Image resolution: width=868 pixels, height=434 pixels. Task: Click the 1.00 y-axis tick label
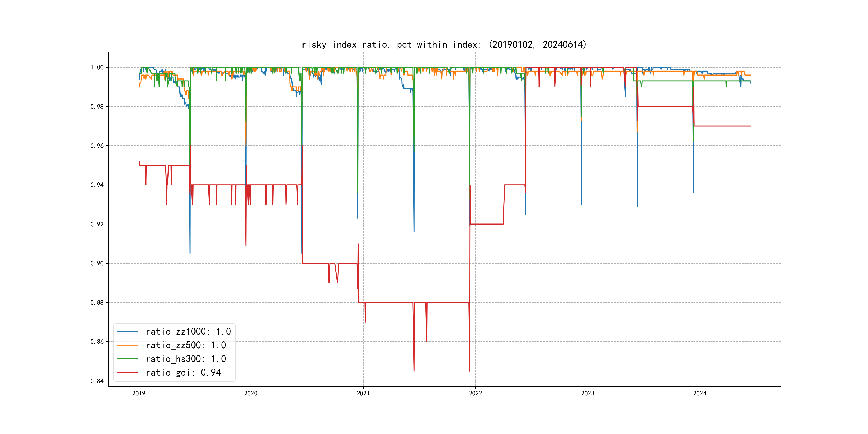click(97, 68)
